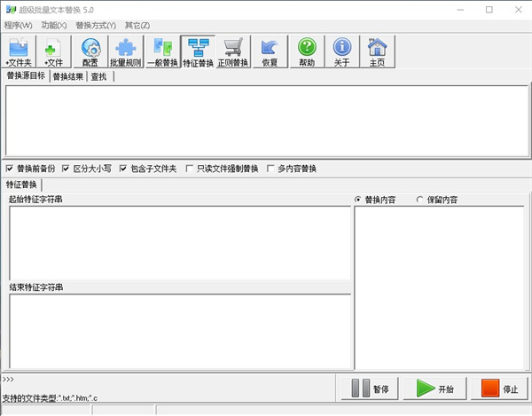Switch to the 替换结果 tab
Image resolution: width=532 pixels, height=416 pixels.
[68, 76]
